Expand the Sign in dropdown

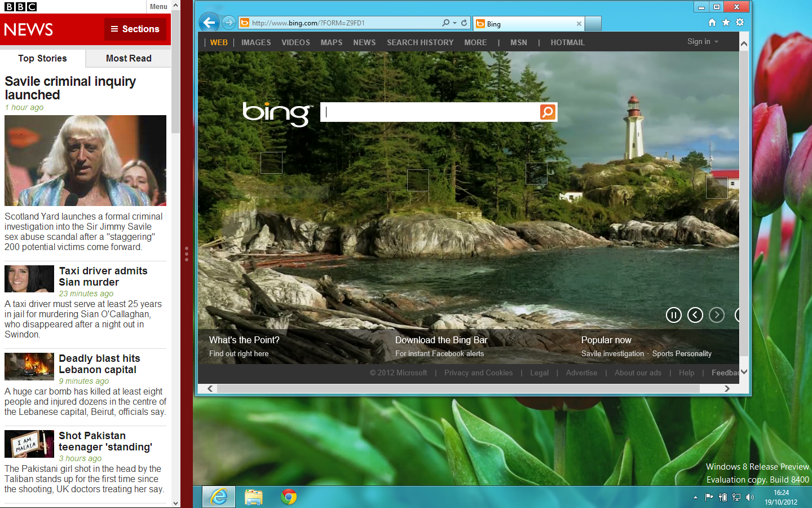703,42
